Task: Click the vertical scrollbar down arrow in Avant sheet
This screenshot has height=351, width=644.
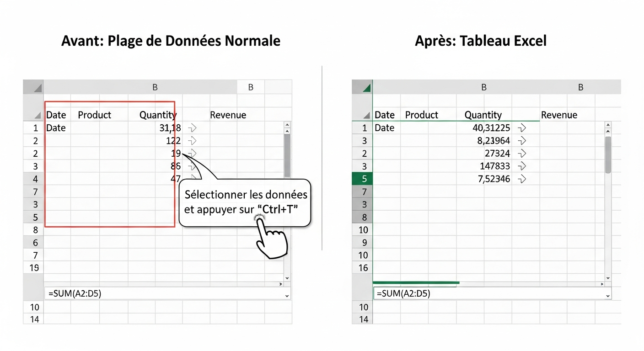Action: coord(287,277)
